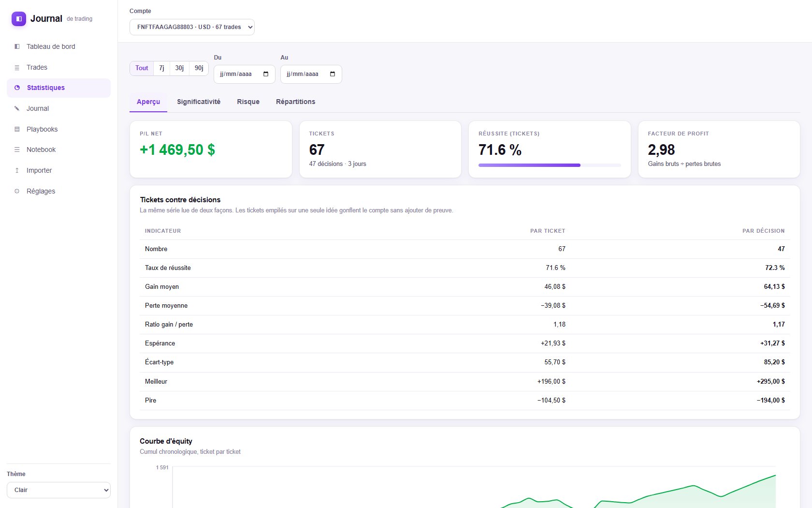Select the 7j period filter
Image resolution: width=812 pixels, height=508 pixels.
point(162,68)
